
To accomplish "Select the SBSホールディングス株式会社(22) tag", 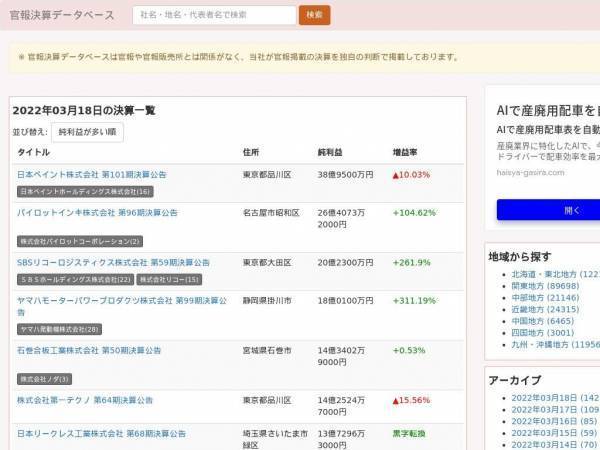I will (x=75, y=280).
